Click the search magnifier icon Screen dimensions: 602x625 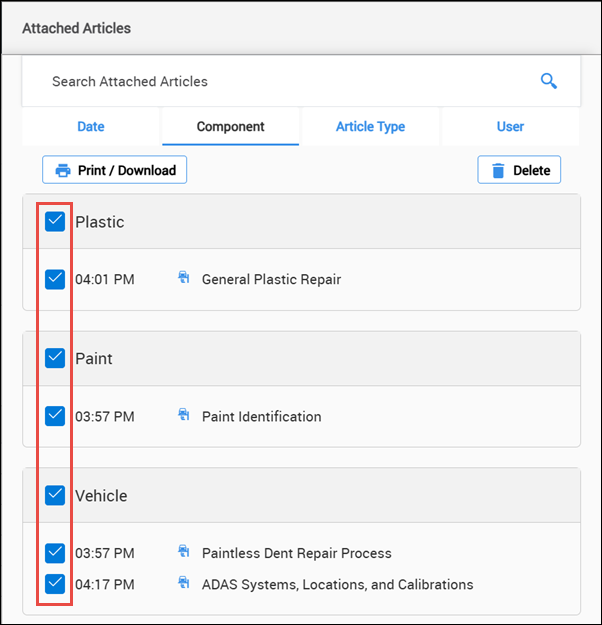click(x=549, y=81)
